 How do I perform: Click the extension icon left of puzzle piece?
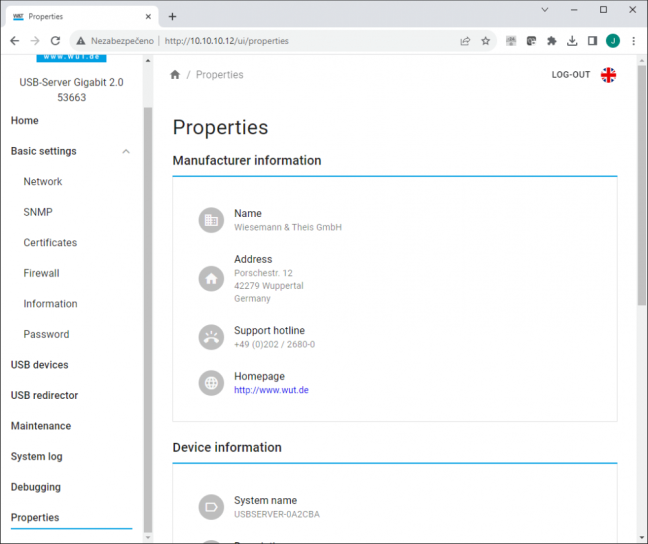[x=531, y=41]
